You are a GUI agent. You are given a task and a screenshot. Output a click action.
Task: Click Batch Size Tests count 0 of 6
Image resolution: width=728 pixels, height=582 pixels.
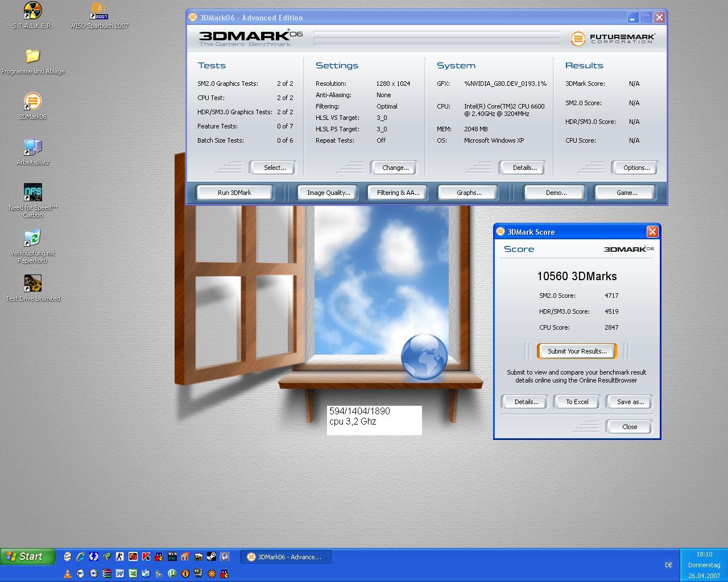[285, 140]
